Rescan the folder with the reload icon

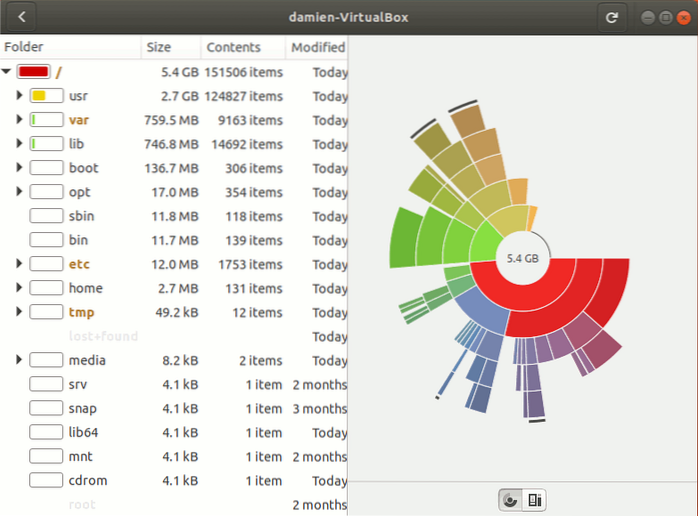tap(610, 17)
